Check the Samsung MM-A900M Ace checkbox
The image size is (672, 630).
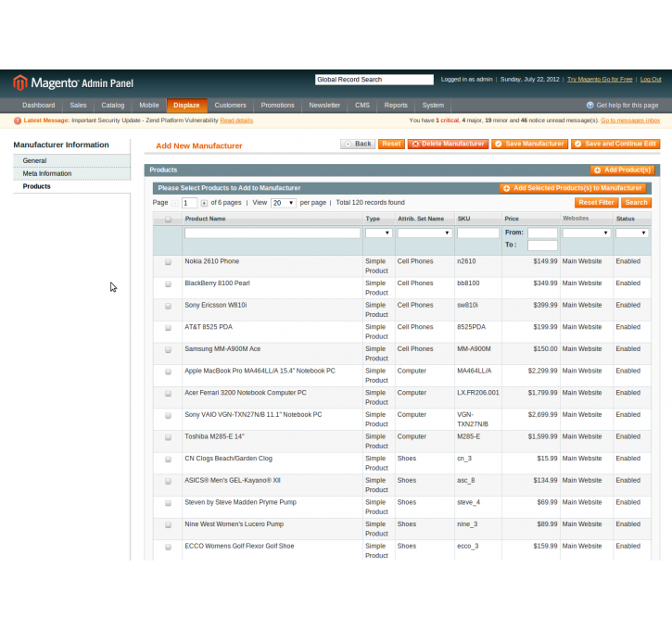click(168, 349)
